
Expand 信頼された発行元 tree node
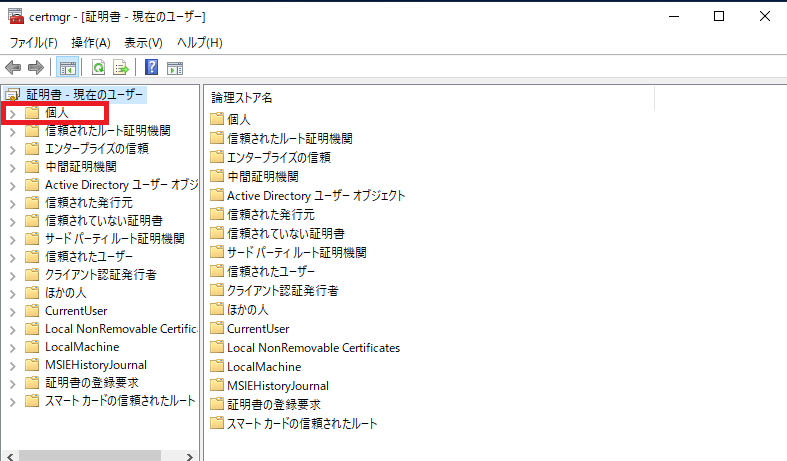pos(13,204)
